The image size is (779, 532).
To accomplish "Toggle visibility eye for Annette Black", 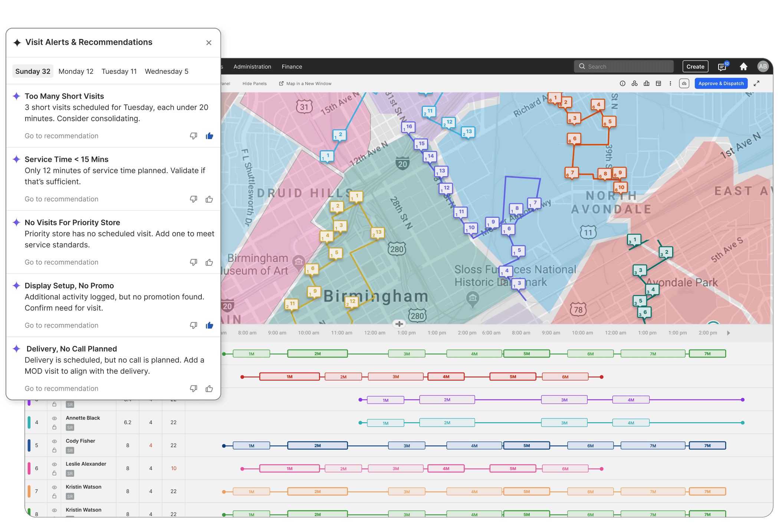I will click(x=55, y=418).
